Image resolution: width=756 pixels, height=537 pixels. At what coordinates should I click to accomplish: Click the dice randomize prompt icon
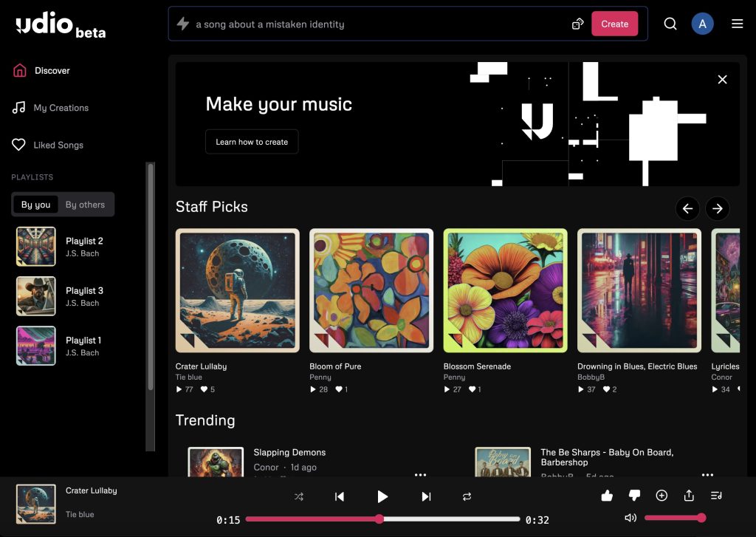coord(578,24)
